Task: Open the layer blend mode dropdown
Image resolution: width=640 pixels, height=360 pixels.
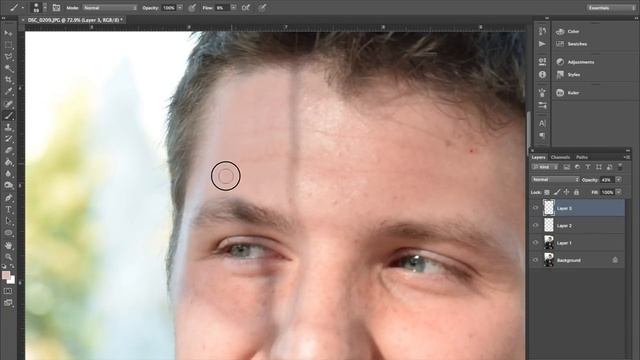Action: point(555,180)
